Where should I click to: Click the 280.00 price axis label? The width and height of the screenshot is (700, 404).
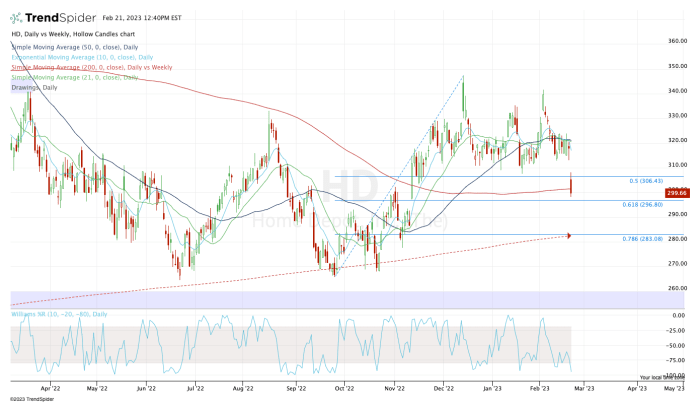tap(677, 239)
